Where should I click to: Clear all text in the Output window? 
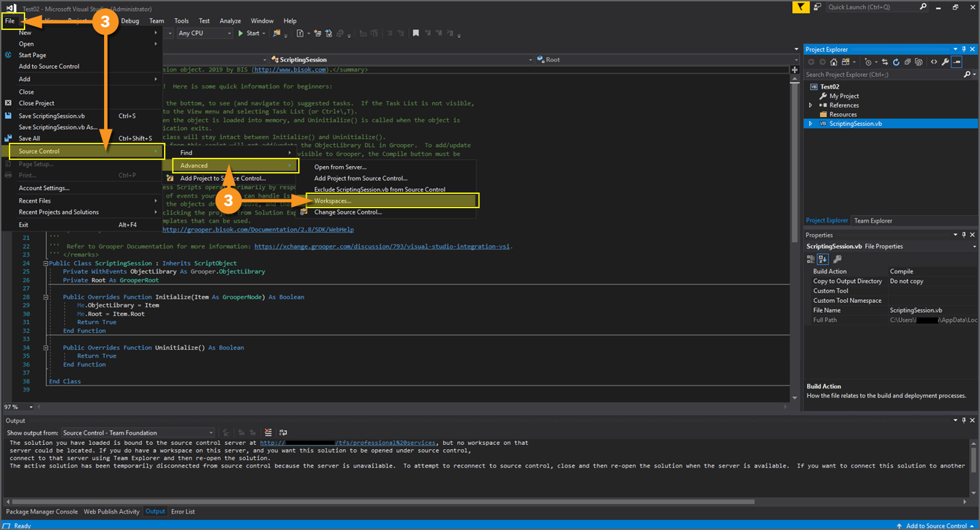click(268, 433)
